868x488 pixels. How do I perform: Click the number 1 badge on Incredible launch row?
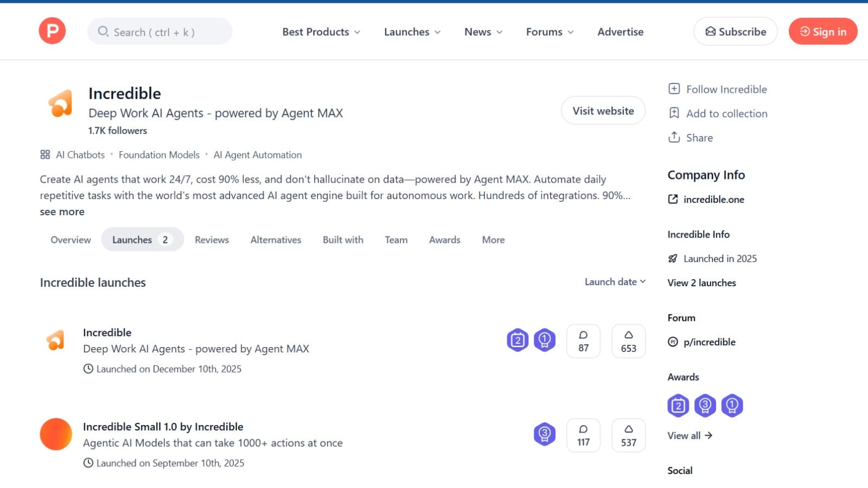coord(545,341)
